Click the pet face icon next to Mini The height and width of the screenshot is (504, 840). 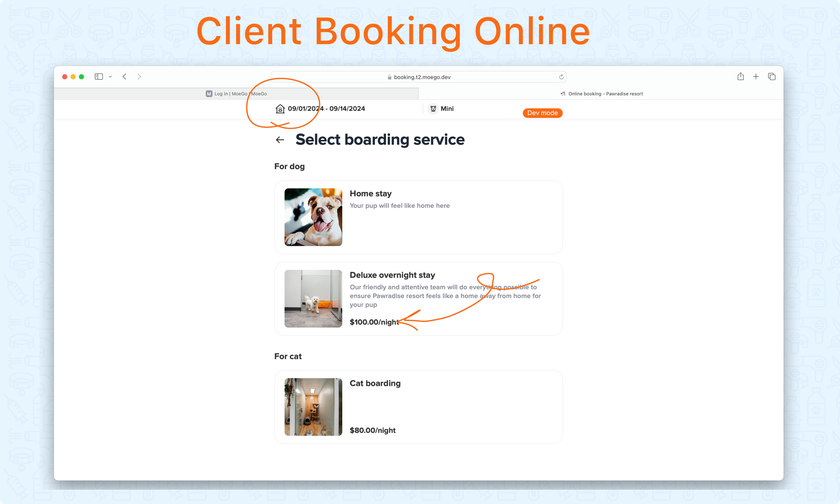(433, 109)
